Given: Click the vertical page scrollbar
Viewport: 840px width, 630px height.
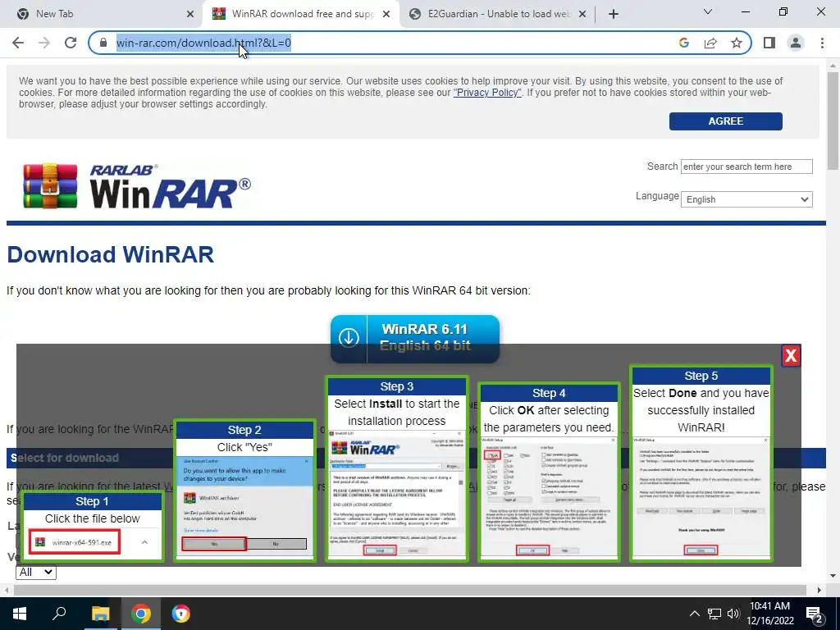Looking at the screenshot, I should 833,121.
